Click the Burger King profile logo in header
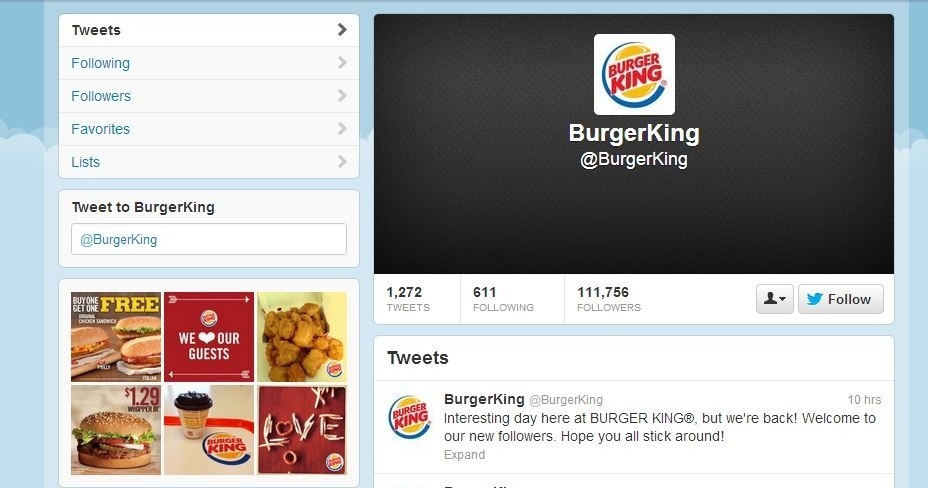Screen dimensions: 928x488 634,74
